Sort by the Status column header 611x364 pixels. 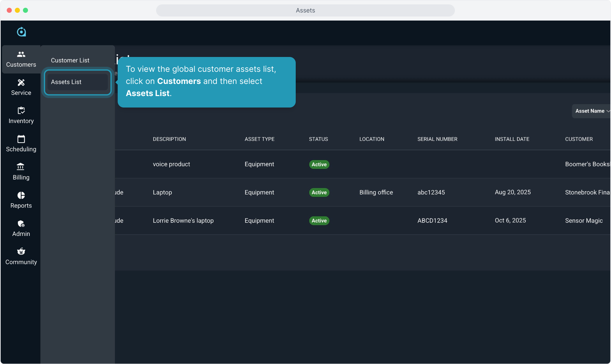pyautogui.click(x=318, y=139)
